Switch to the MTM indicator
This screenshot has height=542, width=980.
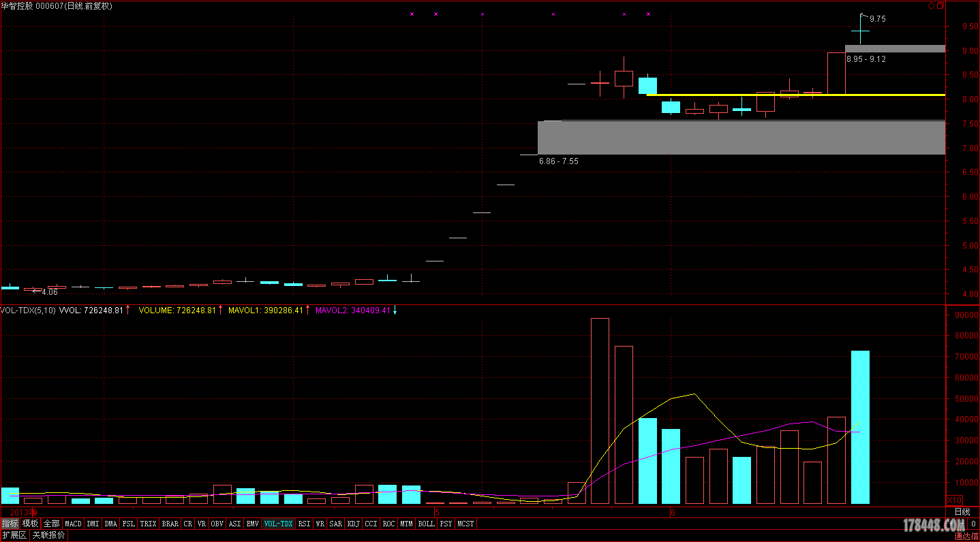tap(406, 524)
